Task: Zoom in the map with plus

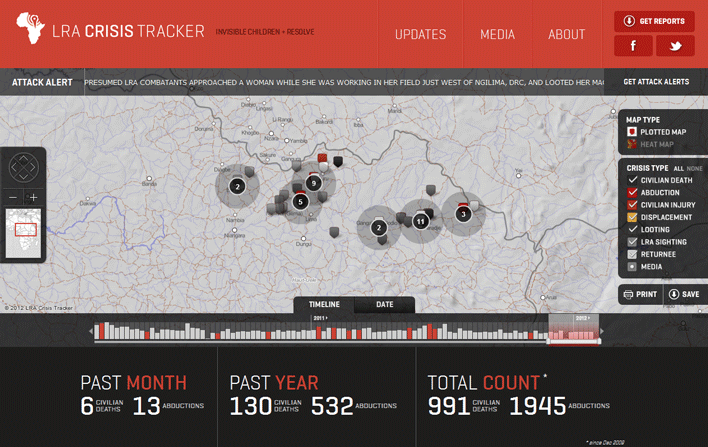Action: (33, 197)
